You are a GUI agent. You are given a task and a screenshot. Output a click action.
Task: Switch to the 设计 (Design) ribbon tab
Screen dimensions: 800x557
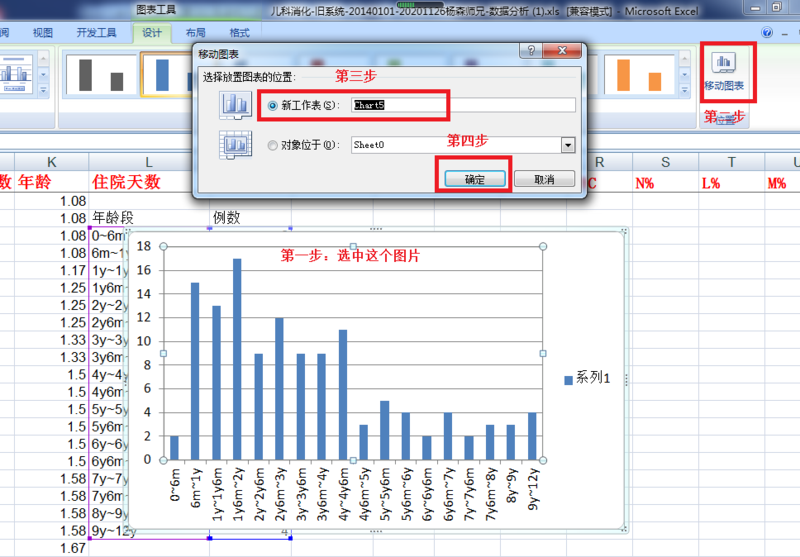point(152,33)
